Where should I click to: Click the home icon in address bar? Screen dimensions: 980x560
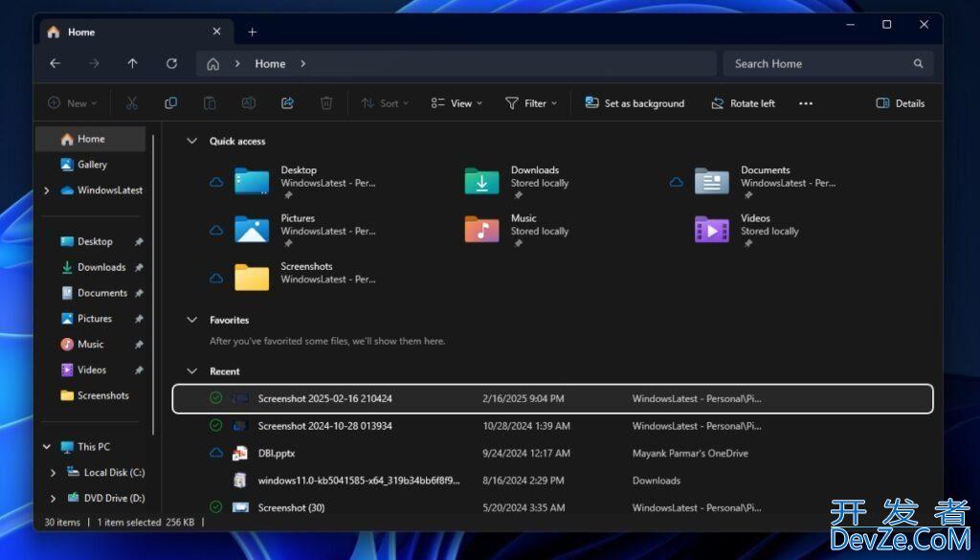[213, 64]
